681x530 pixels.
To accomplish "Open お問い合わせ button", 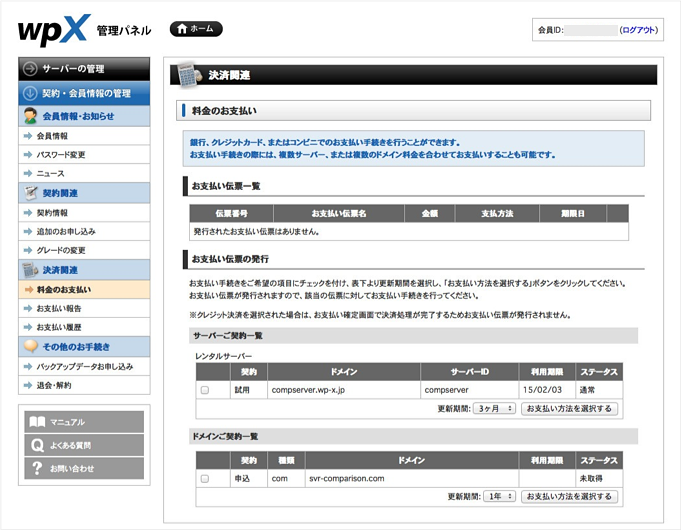I will pos(84,468).
